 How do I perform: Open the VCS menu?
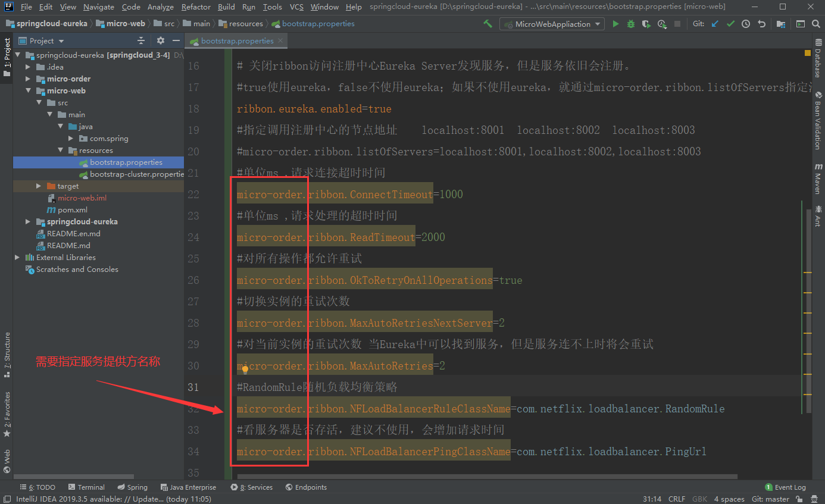pyautogui.click(x=295, y=7)
